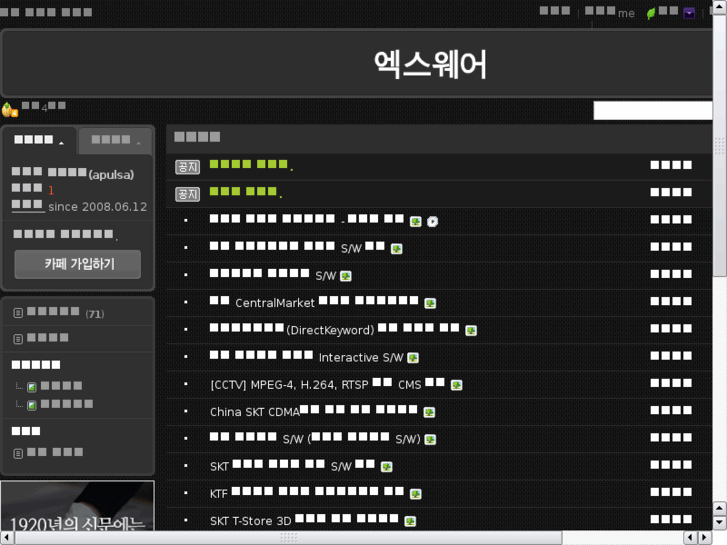The width and height of the screenshot is (727, 545).
Task: Click image icon on SKT T-Store 3D post
Action: pyautogui.click(x=410, y=521)
